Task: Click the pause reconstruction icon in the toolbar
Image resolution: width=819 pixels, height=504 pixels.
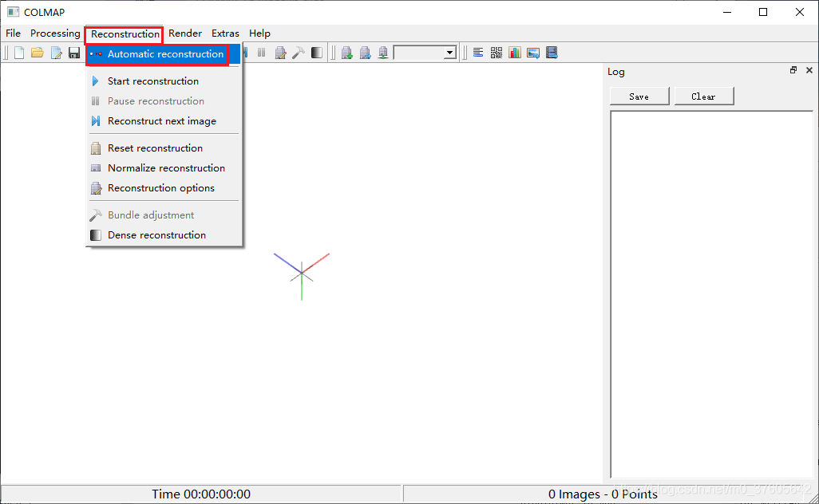Action: pyautogui.click(x=262, y=53)
